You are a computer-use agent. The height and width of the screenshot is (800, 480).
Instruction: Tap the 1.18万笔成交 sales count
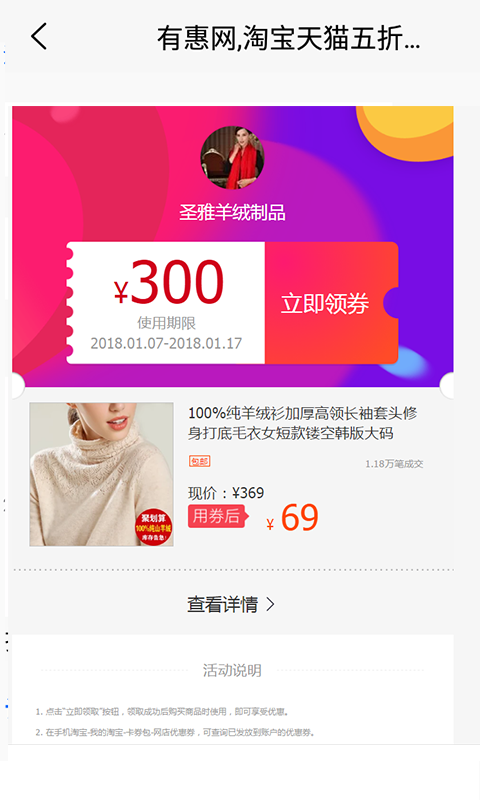[394, 464]
